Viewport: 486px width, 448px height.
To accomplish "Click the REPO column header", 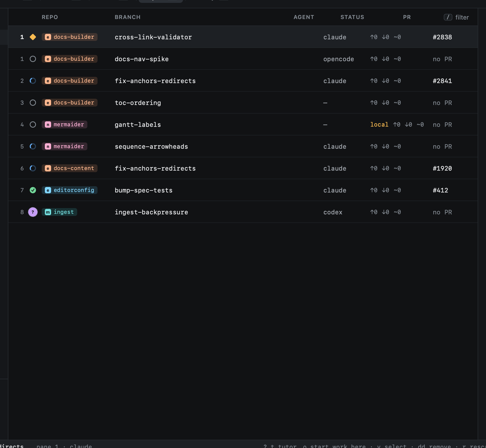I will point(50,17).
